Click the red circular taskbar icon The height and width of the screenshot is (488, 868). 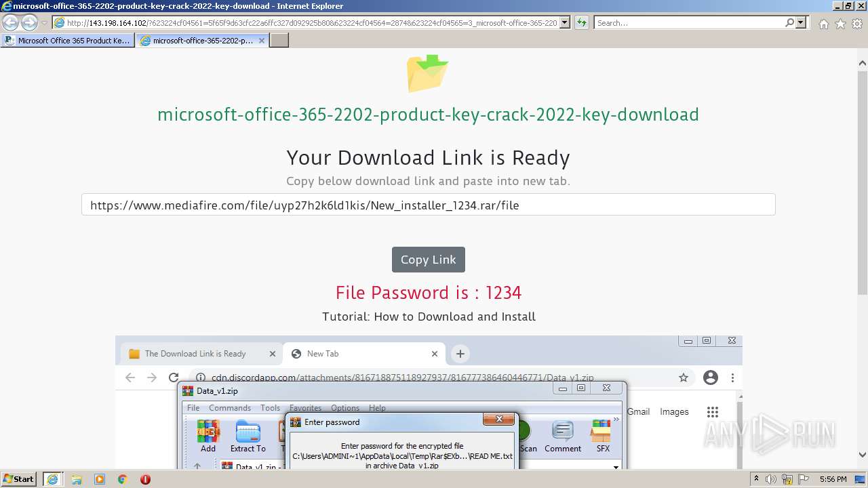coord(145,479)
